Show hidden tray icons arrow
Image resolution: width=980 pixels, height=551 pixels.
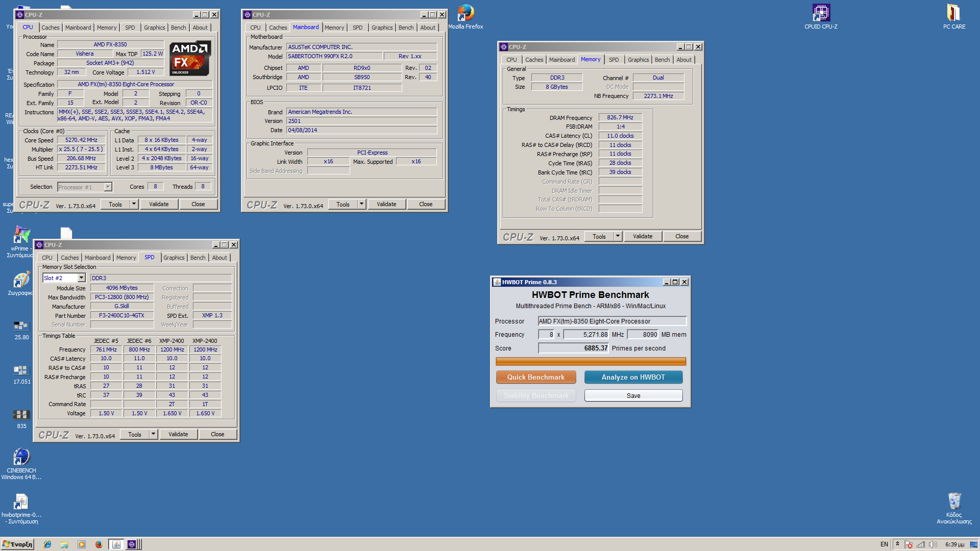(897, 544)
